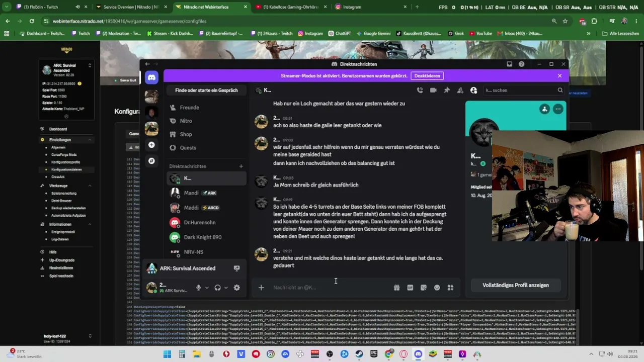Screen dimensions: 644x362
Task: Open the Quests page
Action: [x=206, y=148]
